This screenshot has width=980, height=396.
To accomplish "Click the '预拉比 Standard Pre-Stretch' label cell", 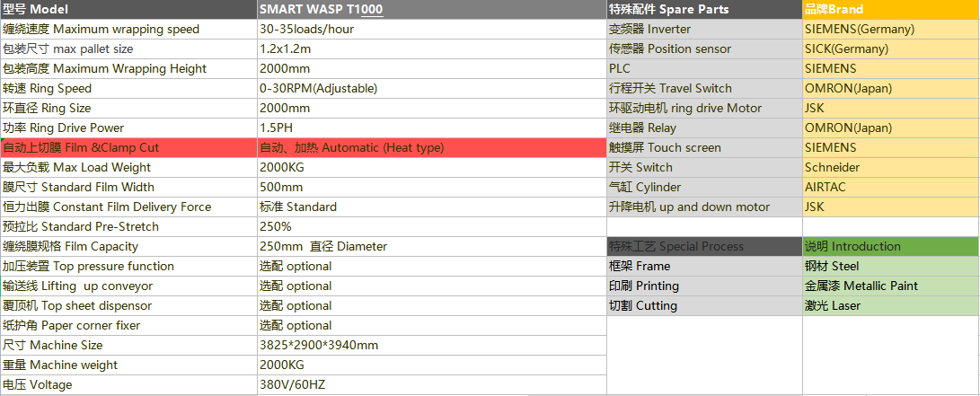I will click(x=128, y=227).
